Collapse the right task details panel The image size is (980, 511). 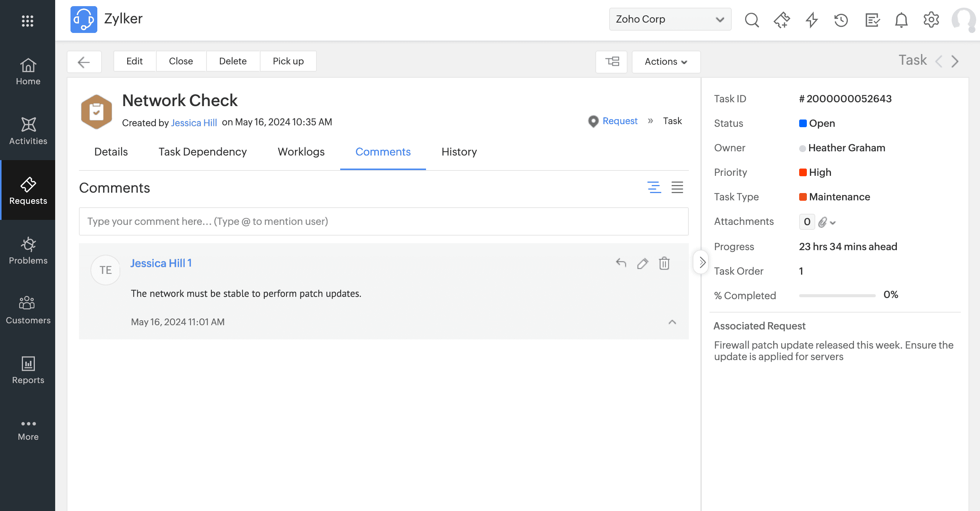(x=701, y=262)
